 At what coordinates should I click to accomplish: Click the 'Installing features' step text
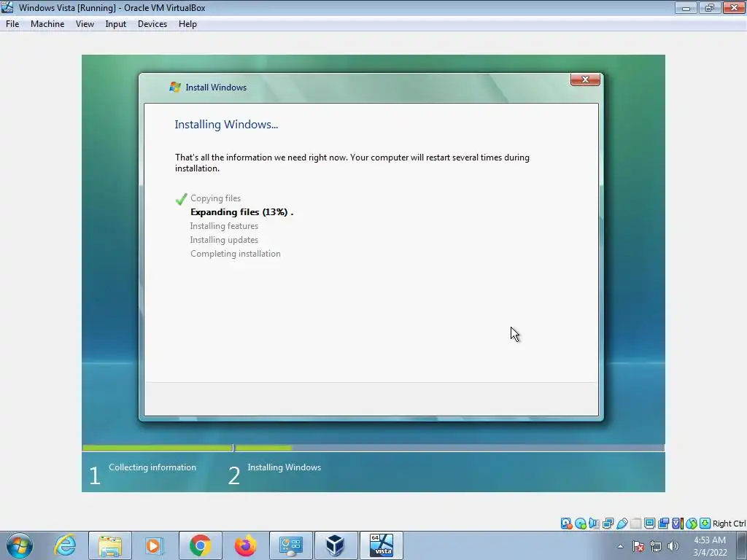click(224, 226)
